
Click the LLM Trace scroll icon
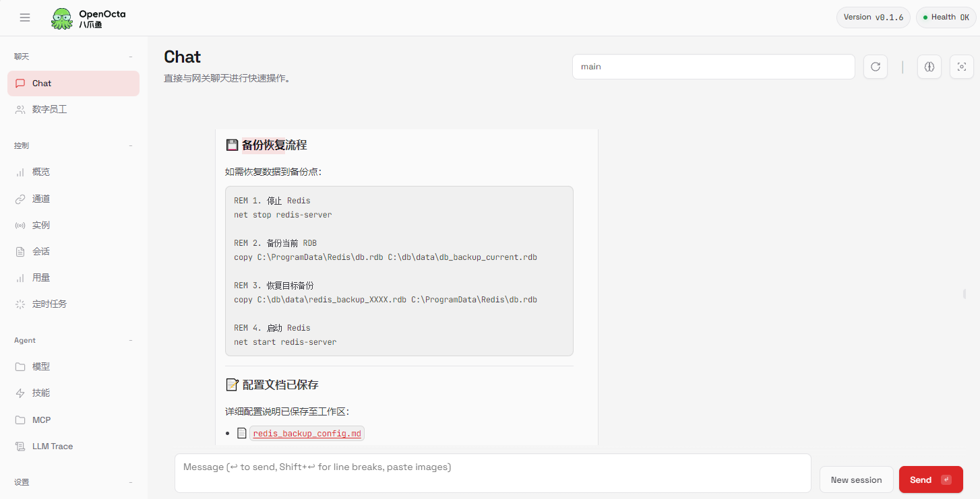[x=20, y=446]
